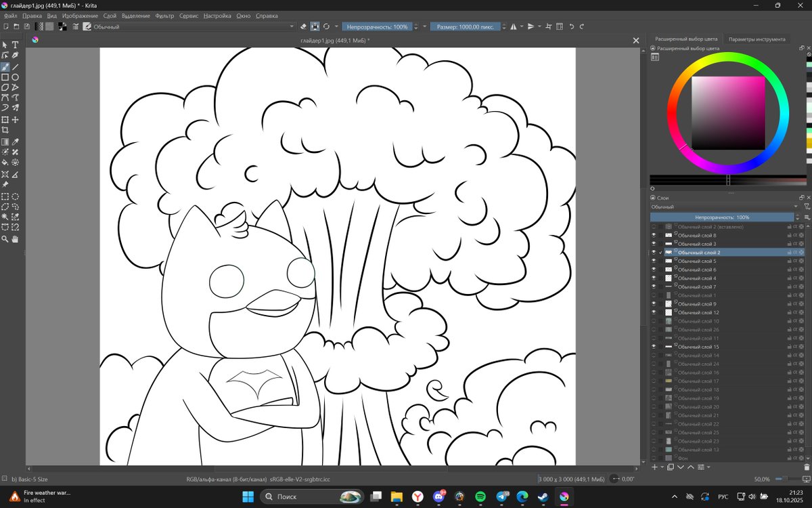Select the Ellipse shape tool
Screen dimensions: 812x508
pos(15,77)
